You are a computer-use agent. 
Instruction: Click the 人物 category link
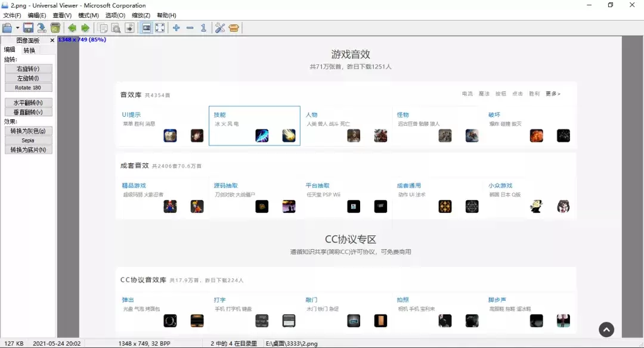(311, 114)
